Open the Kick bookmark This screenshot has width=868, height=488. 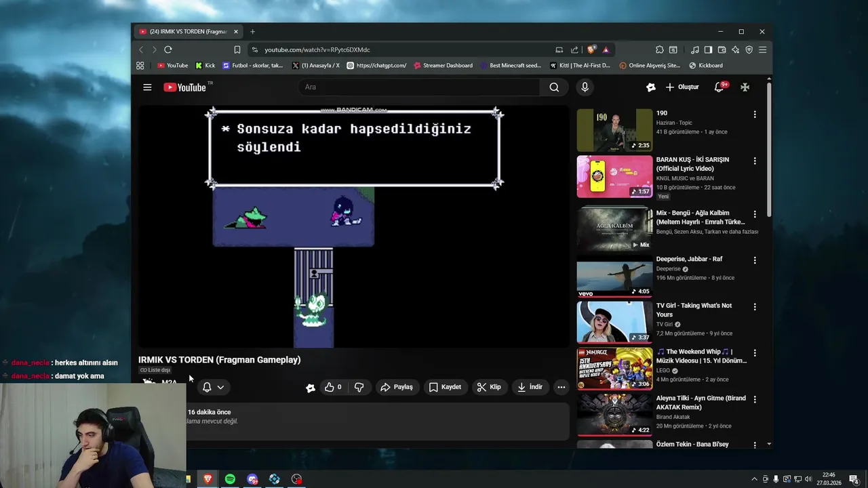tap(205, 66)
